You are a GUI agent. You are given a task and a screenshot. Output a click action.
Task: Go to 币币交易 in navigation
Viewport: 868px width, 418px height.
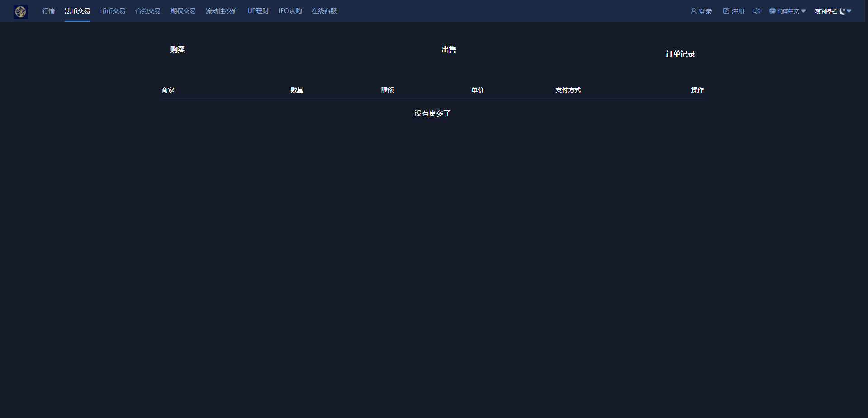pos(113,11)
